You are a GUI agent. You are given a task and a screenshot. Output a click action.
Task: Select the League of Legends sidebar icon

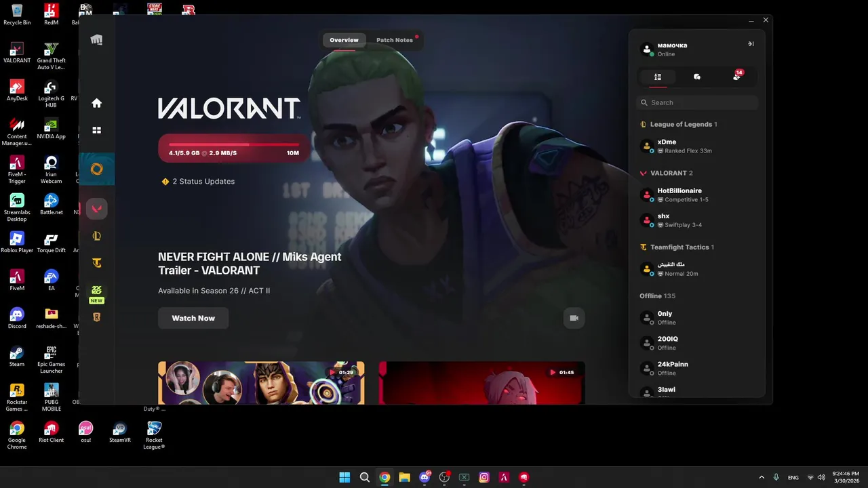tap(97, 236)
